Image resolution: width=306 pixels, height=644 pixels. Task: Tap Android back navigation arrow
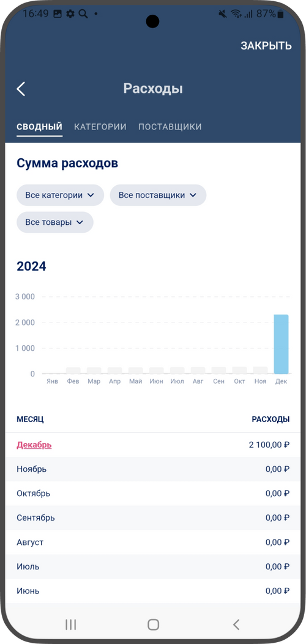pyautogui.click(x=236, y=624)
